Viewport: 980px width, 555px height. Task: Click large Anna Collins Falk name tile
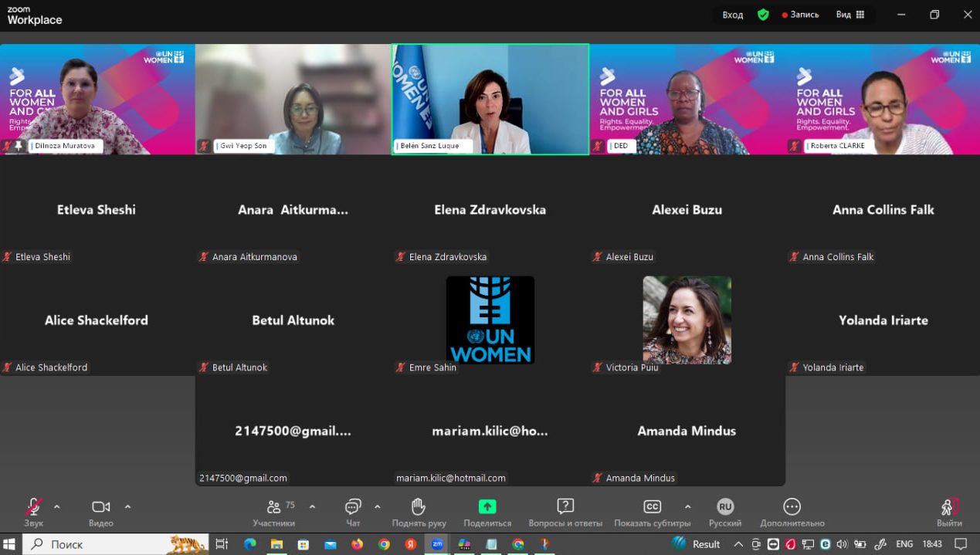pyautogui.click(x=883, y=209)
